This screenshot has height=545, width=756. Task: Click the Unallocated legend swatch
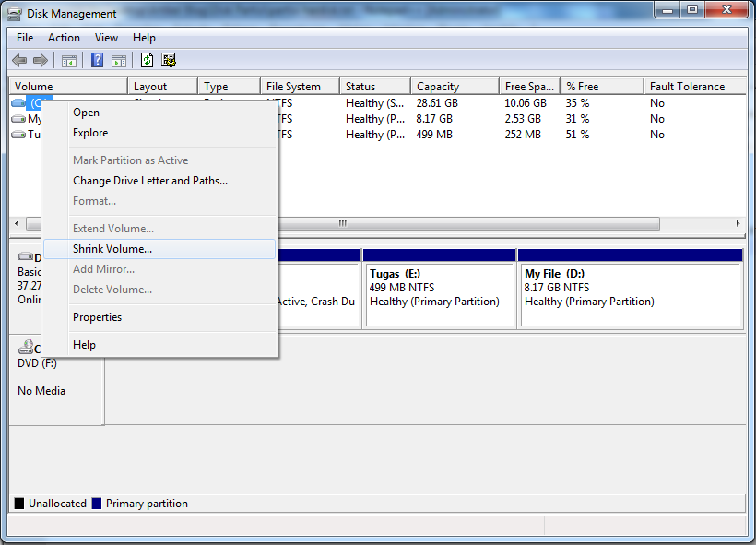(18, 503)
